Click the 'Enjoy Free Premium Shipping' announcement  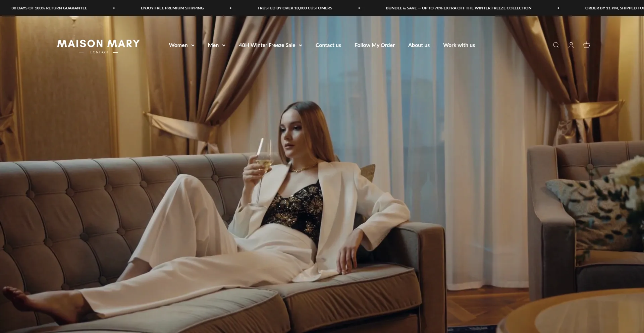(172, 8)
